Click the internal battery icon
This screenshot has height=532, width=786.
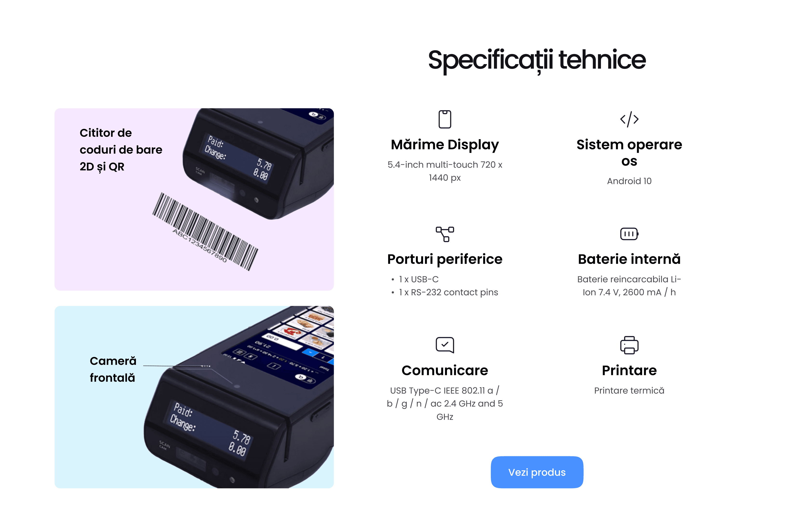[629, 234]
